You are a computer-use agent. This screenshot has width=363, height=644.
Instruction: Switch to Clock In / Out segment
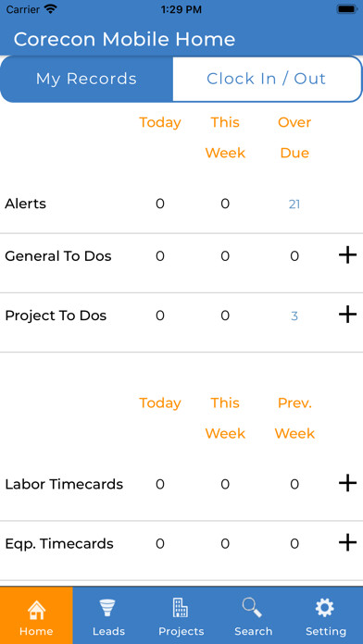(267, 79)
